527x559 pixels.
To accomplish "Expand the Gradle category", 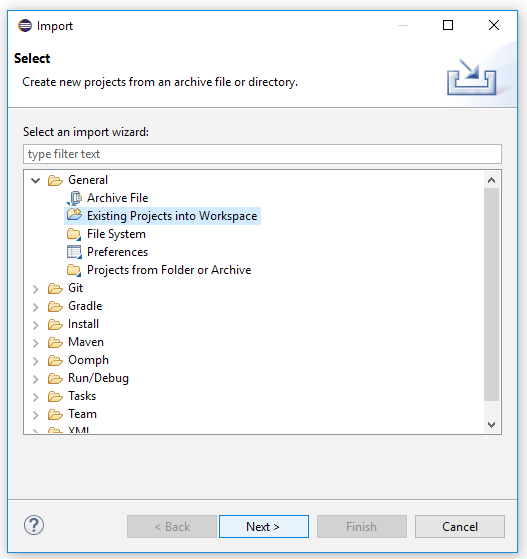I will pos(35,307).
